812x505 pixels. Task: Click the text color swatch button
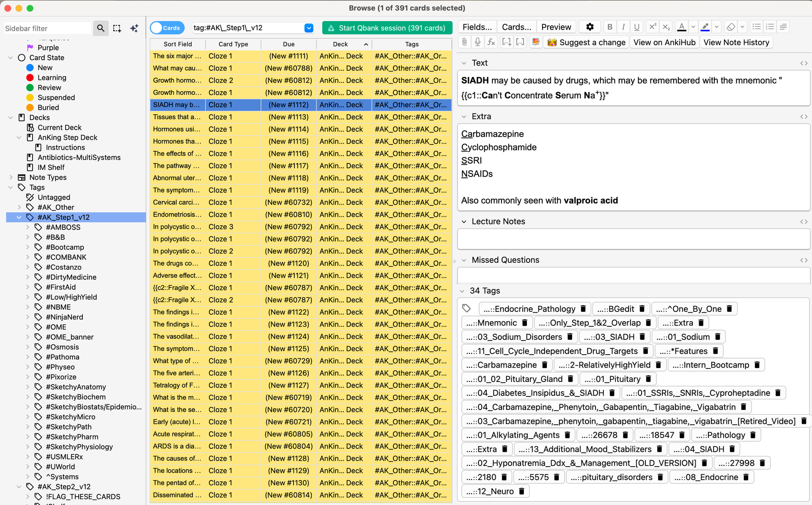click(681, 27)
